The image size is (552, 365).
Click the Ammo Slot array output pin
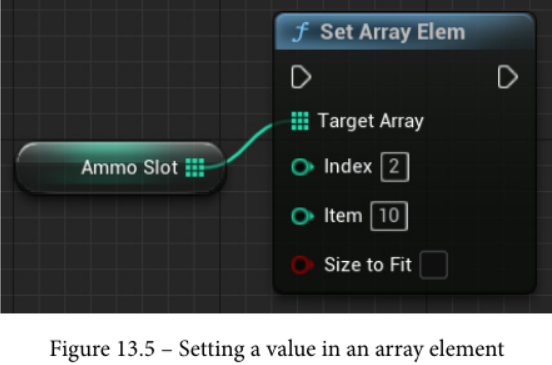195,168
